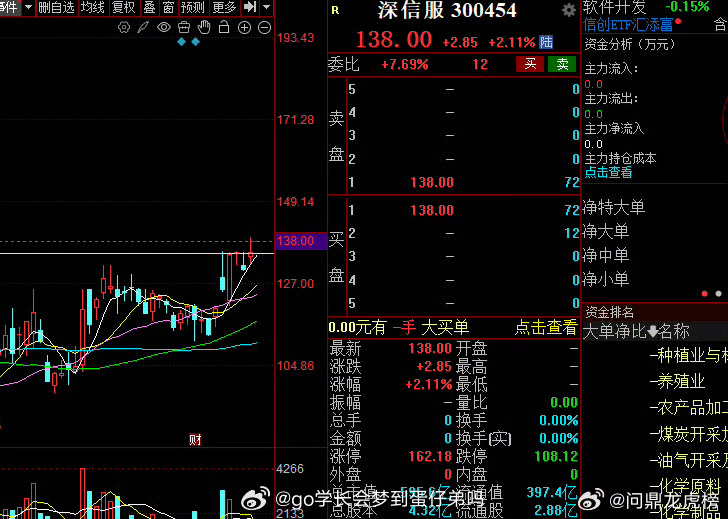Click 净中单 label
Screen dimensions: 728x519
[606, 255]
